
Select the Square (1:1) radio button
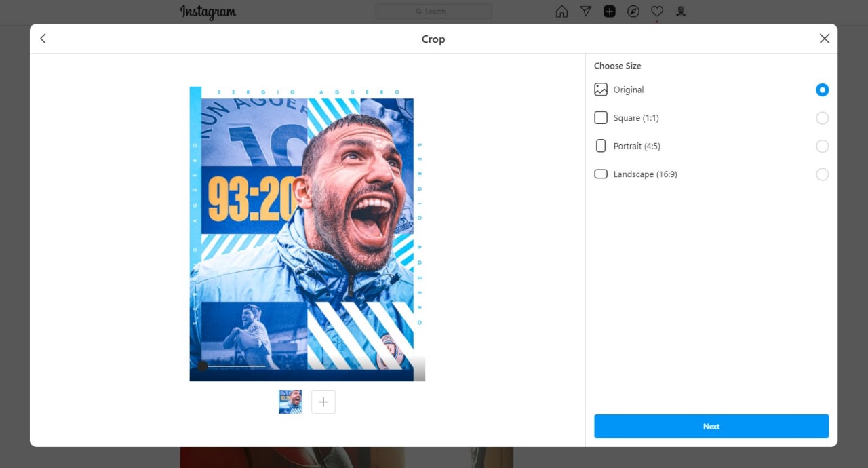822,118
